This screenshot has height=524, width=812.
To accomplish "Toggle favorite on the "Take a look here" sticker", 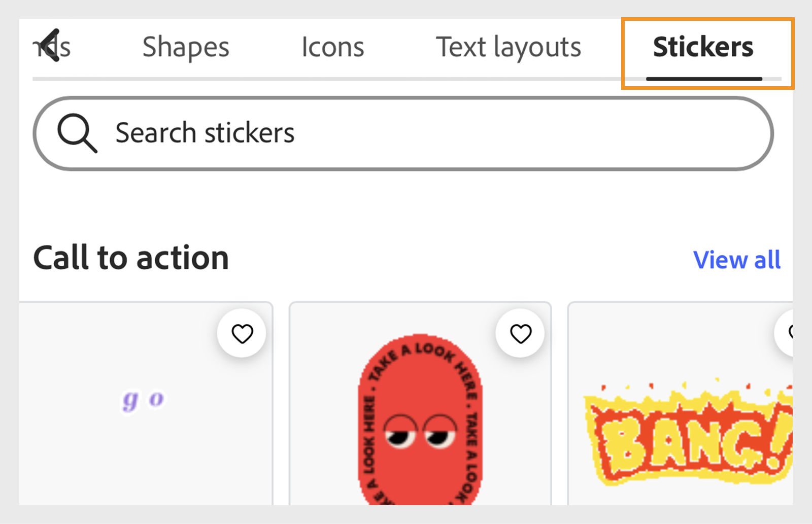I will point(521,333).
